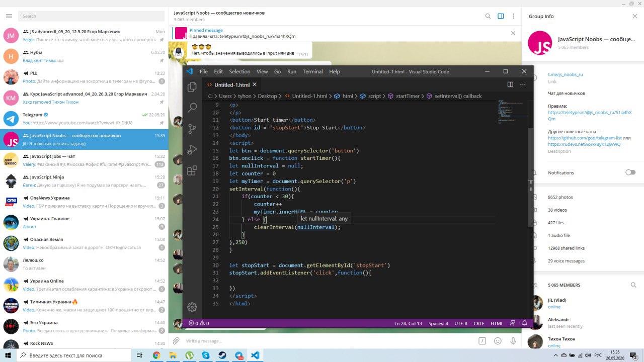The height and width of the screenshot is (362, 644).
Task: Dismiss the pinned message bar
Action: point(513,33)
